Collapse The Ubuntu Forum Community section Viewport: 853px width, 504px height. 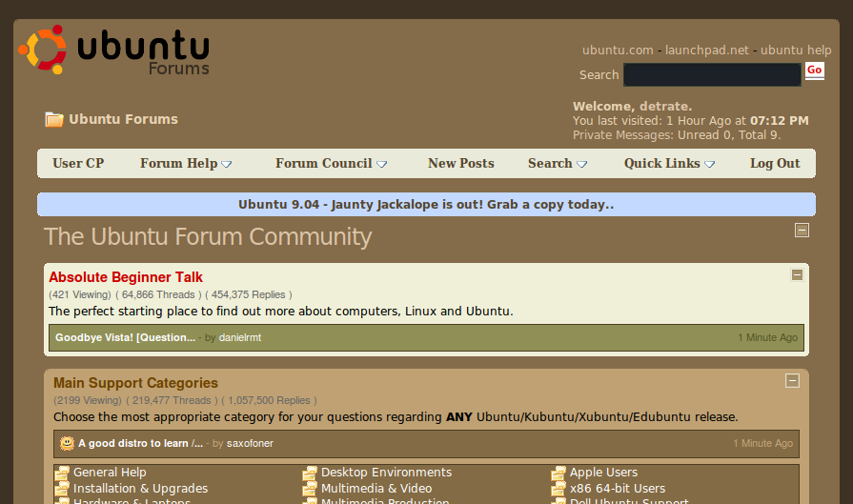[x=802, y=230]
